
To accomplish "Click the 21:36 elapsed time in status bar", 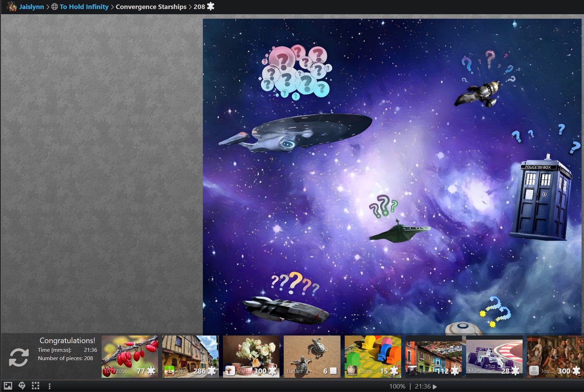I will pos(423,386).
